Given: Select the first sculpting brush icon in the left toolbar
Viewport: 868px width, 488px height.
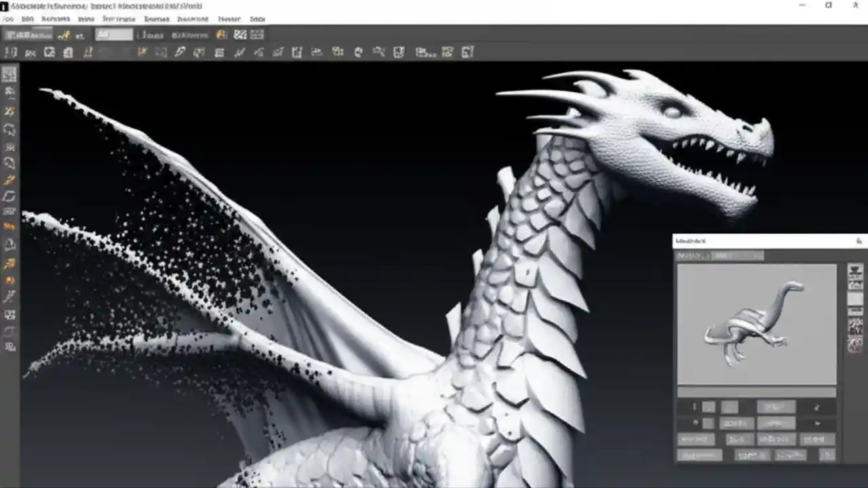Looking at the screenshot, I should [x=9, y=75].
